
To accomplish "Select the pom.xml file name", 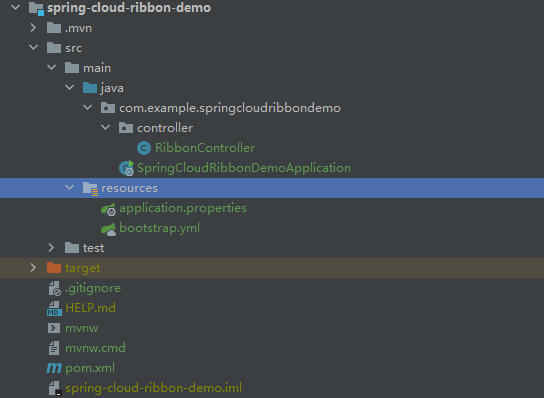I will (90, 368).
